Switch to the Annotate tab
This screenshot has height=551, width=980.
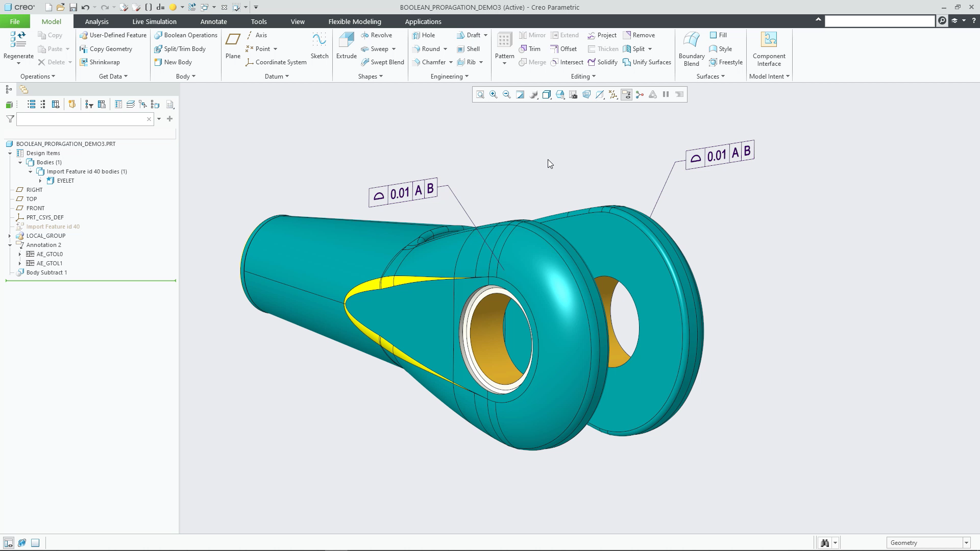point(213,21)
